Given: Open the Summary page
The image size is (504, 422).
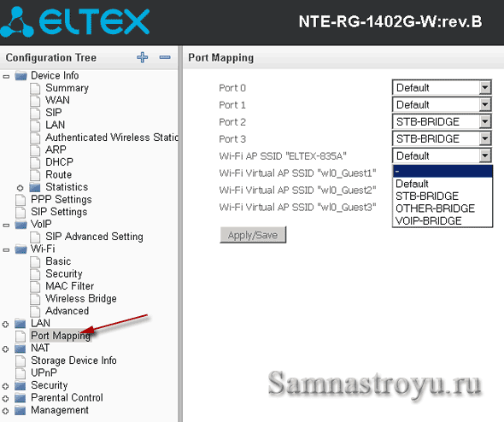Looking at the screenshot, I should (x=67, y=88).
